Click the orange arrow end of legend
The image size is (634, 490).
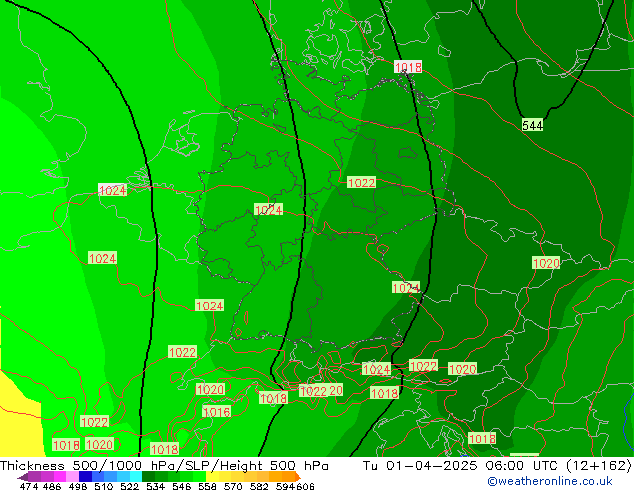[298, 477]
